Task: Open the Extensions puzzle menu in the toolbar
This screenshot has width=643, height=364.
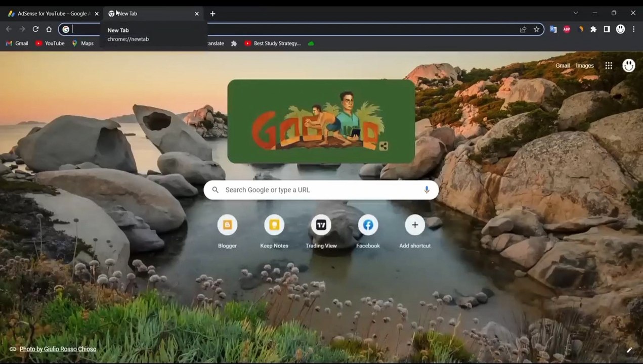Action: coord(593,29)
